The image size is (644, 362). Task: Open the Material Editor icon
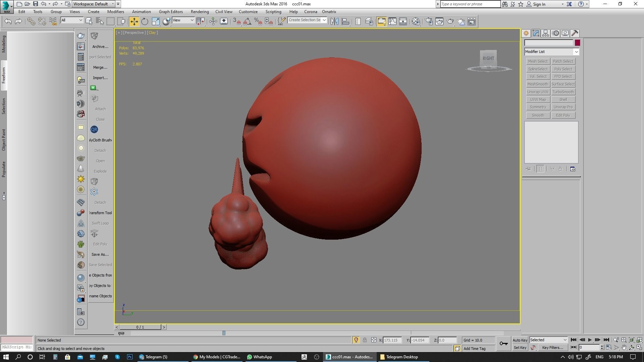[416, 21]
